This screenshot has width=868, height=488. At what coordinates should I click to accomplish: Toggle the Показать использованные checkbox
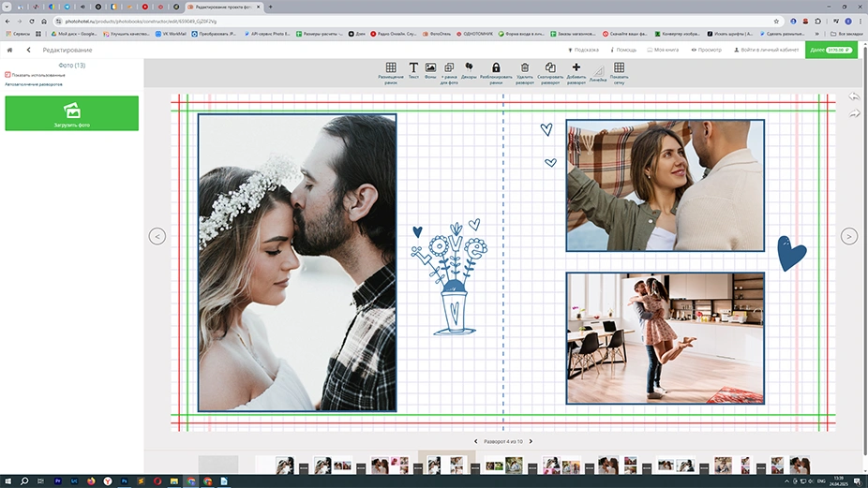coord(7,75)
